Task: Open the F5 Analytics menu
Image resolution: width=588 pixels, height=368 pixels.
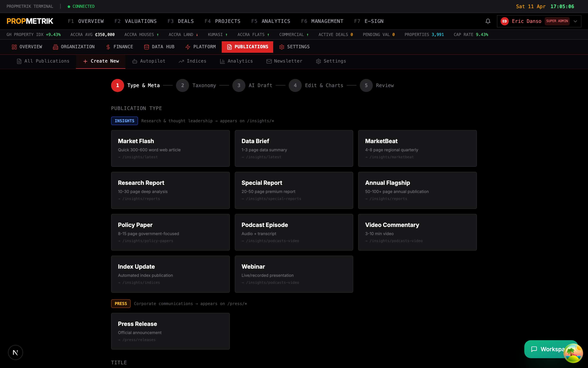Action: pyautogui.click(x=271, y=21)
